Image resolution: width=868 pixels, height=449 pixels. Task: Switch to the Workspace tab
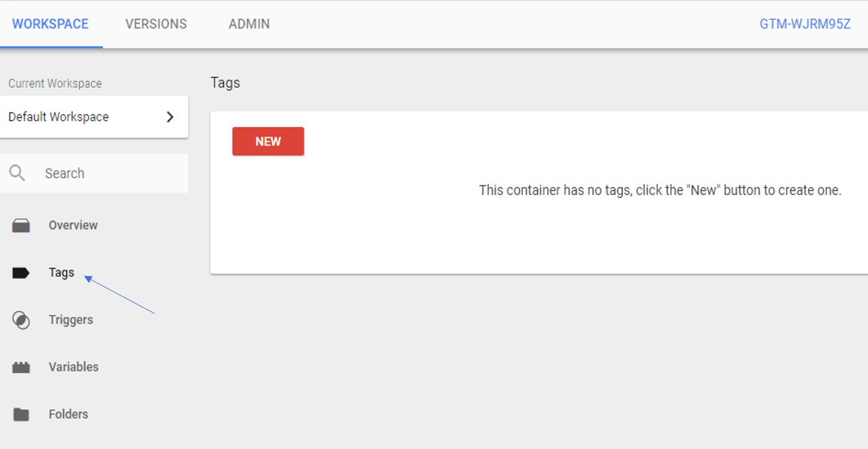point(50,24)
